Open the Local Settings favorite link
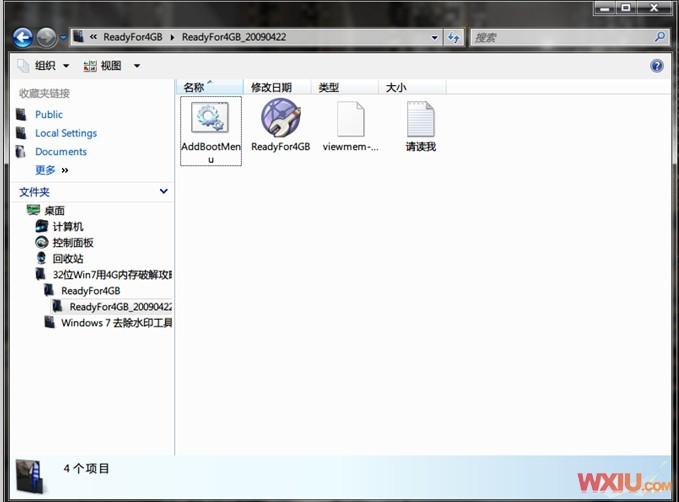Screen dimensions: 679x502 tap(66, 133)
